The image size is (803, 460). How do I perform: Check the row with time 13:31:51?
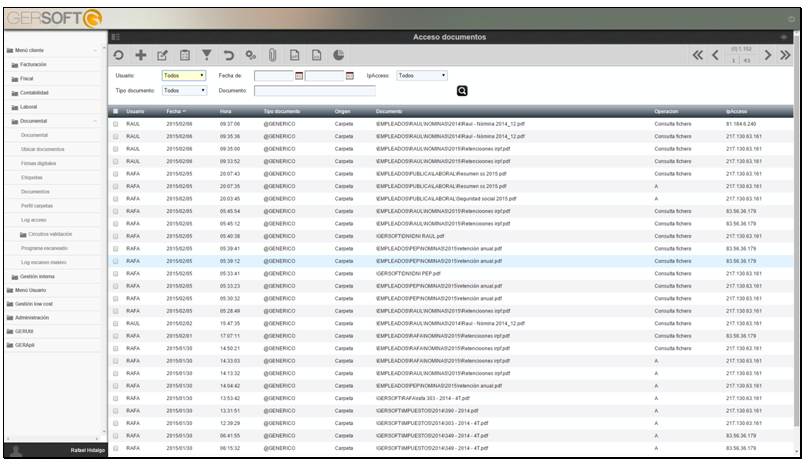point(116,411)
